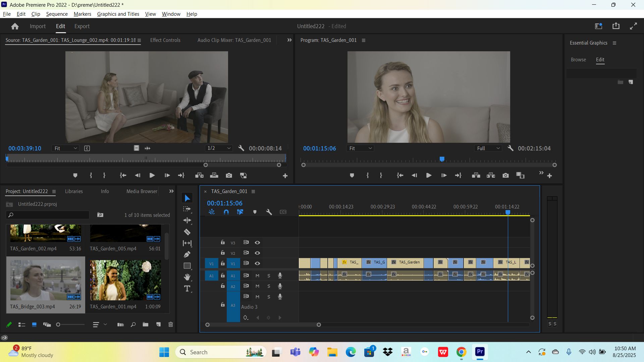644x362 pixels.
Task: Select the TAS_Garden_001.mp4 thumbnail
Action: [125, 280]
